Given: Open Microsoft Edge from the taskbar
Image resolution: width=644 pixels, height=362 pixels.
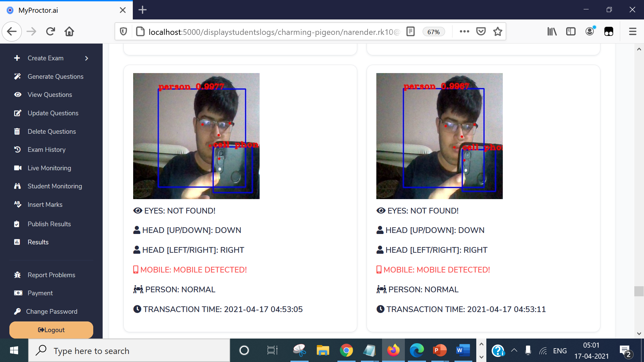Looking at the screenshot, I should pos(417,351).
